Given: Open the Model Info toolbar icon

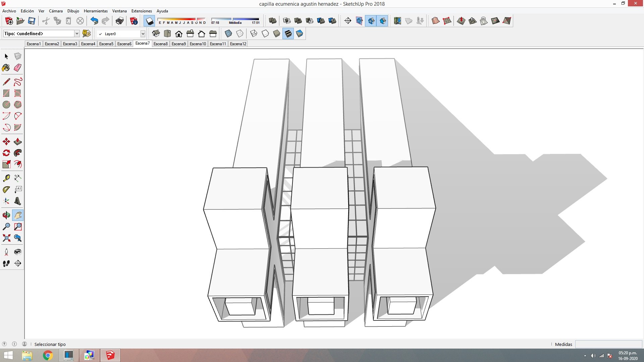Looking at the screenshot, I should coord(134,21).
